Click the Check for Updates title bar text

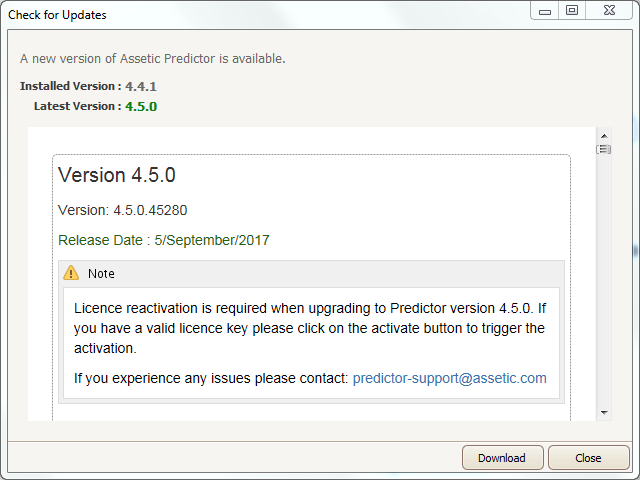[x=57, y=15]
